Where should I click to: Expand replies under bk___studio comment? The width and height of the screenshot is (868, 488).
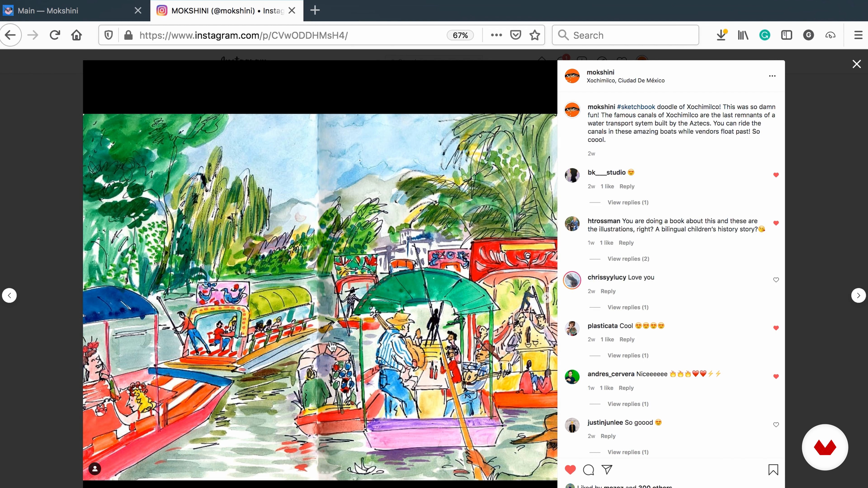[x=628, y=202]
